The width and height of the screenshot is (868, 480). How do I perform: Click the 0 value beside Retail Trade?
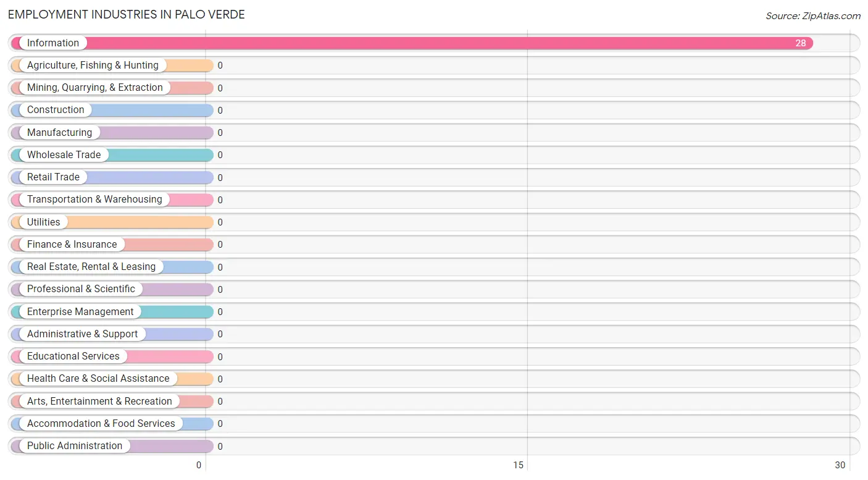pyautogui.click(x=220, y=178)
